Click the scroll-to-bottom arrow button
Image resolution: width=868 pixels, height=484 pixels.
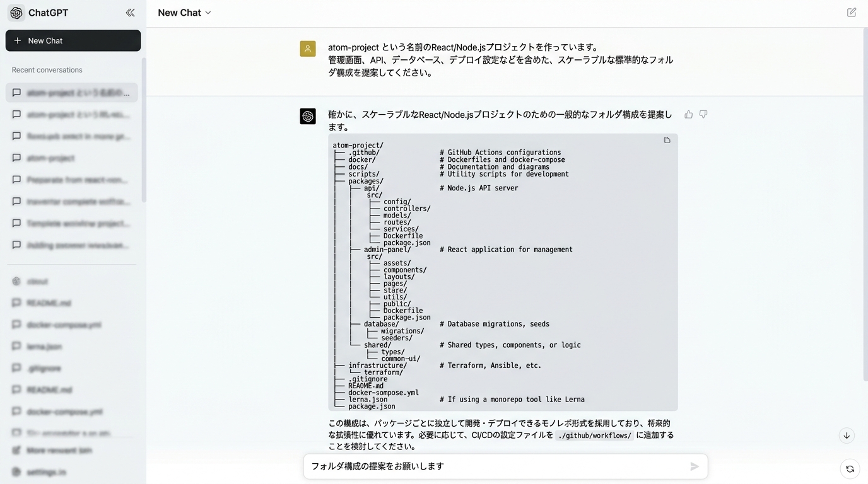tap(847, 435)
